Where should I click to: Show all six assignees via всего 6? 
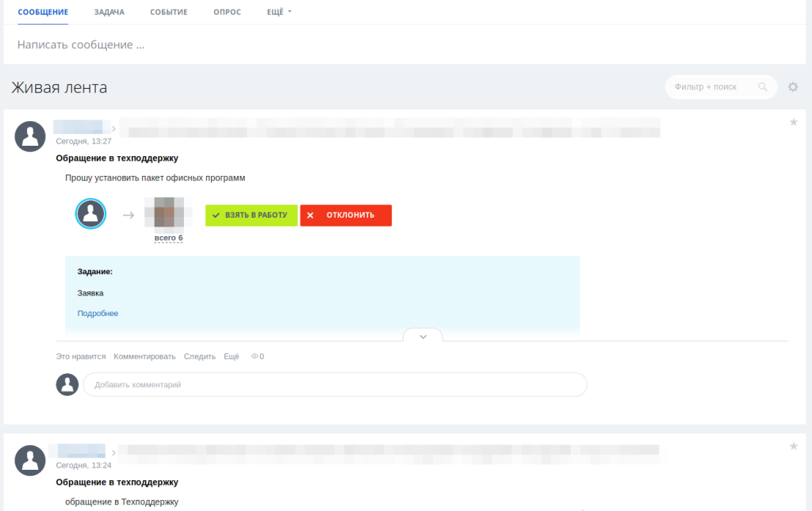coord(169,238)
